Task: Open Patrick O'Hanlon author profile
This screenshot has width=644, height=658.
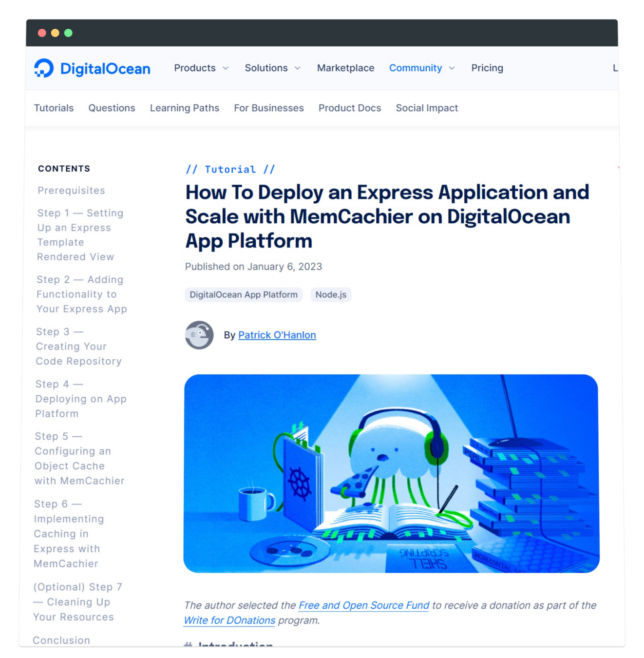Action: coord(277,335)
